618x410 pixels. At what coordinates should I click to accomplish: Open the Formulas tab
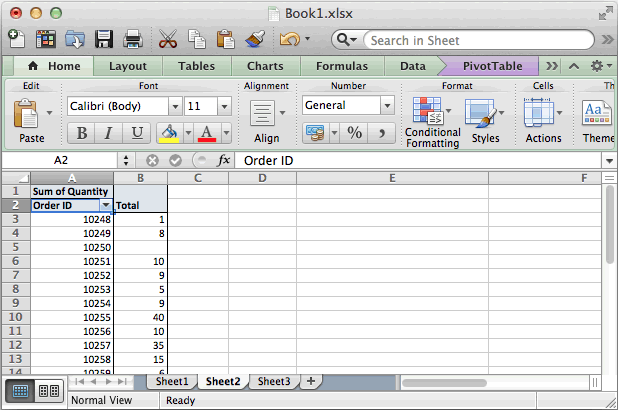[x=342, y=66]
